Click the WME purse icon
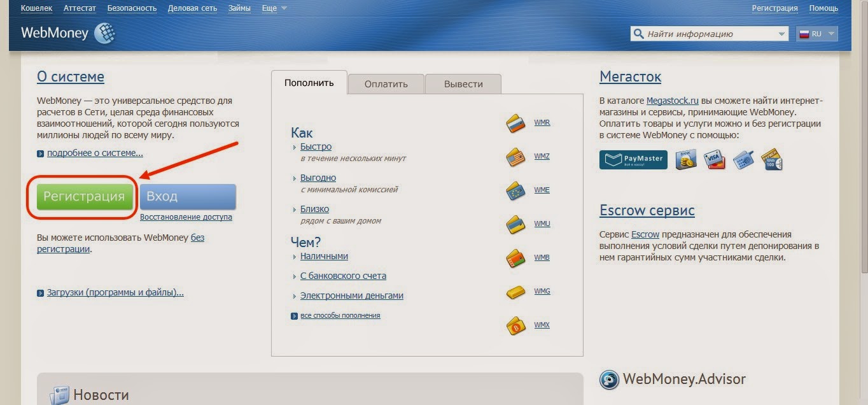This screenshot has height=405, width=868. (x=515, y=190)
